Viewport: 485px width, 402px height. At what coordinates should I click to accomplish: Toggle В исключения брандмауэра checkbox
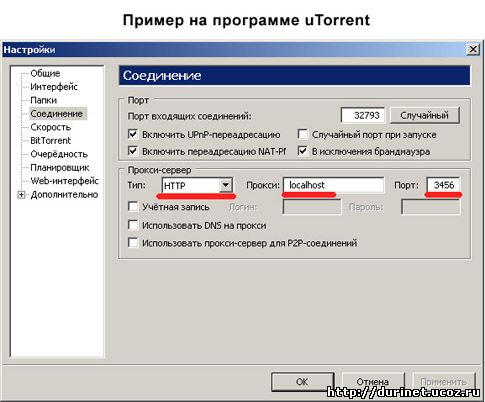pyautogui.click(x=303, y=151)
